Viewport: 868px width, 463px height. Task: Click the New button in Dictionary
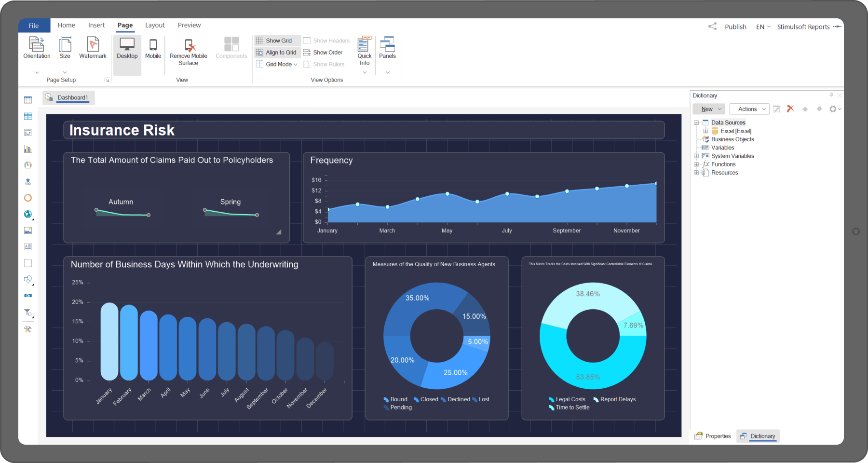click(708, 109)
